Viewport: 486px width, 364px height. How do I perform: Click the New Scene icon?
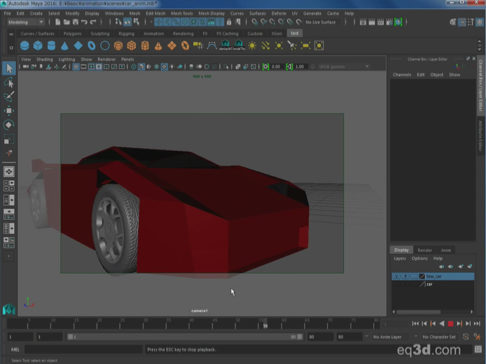pos(58,22)
